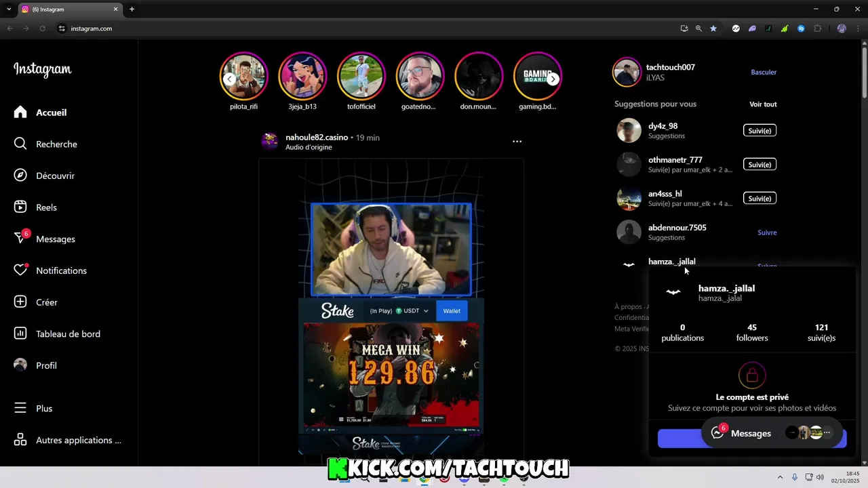Open Chrome extensions puzzle icon
The width and height of the screenshot is (868, 488).
coord(817,28)
